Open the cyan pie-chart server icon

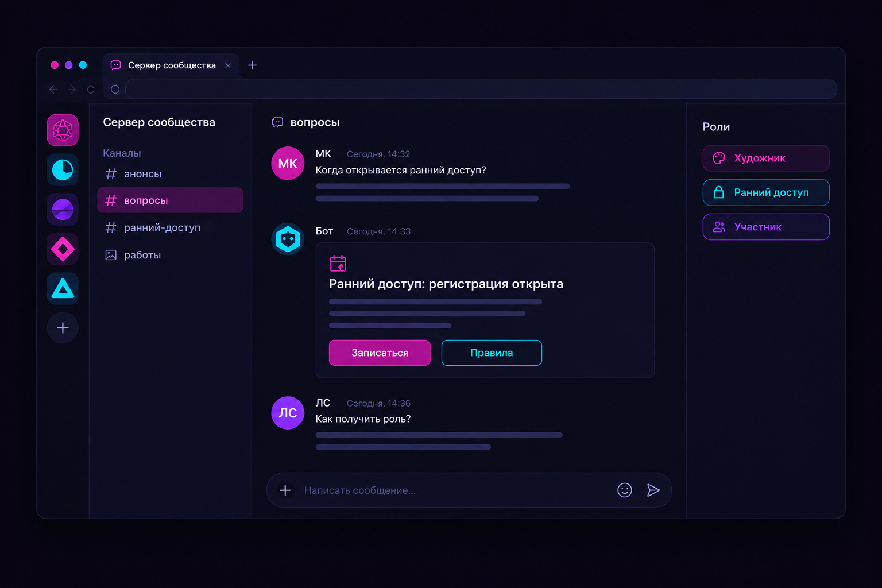point(63,170)
